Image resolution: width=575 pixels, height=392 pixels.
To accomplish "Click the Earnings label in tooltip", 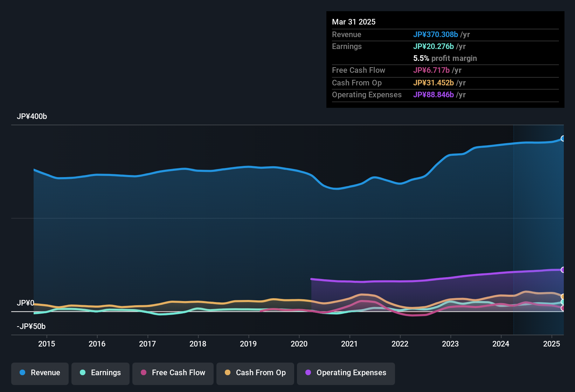I will point(347,46).
